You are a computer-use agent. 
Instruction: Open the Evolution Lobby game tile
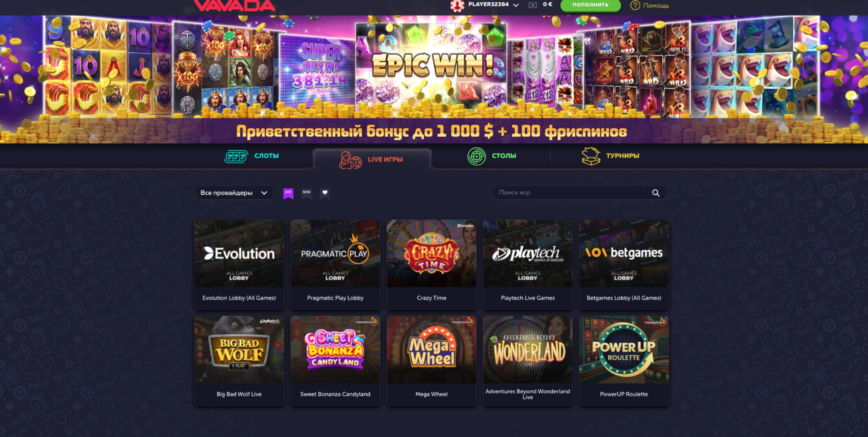(239, 264)
